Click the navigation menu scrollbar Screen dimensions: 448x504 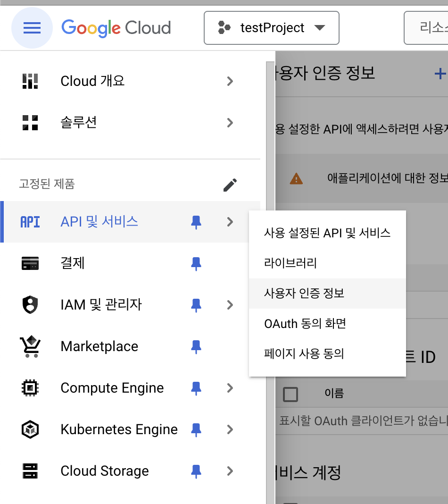[270, 282]
